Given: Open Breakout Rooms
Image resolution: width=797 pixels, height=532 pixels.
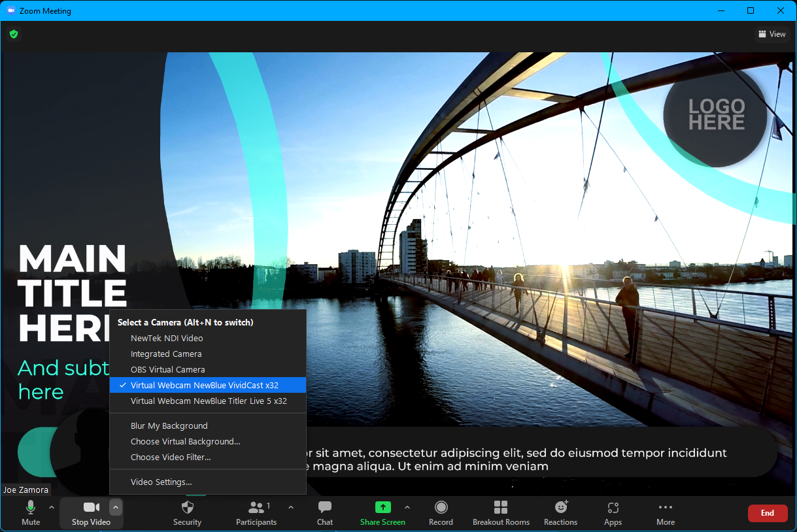Looking at the screenshot, I should coord(501,508).
